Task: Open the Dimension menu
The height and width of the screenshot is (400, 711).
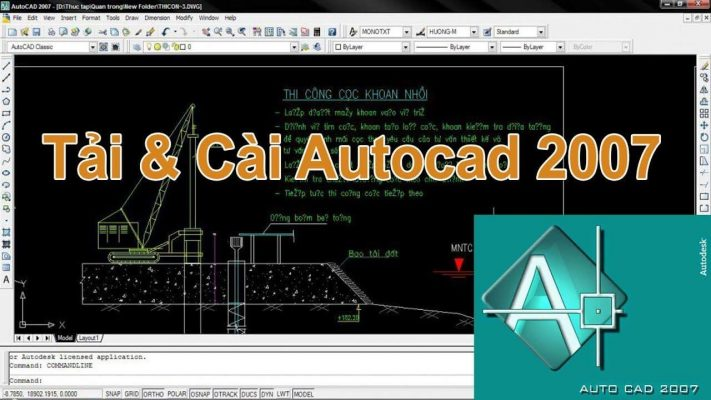Action: 157,18
